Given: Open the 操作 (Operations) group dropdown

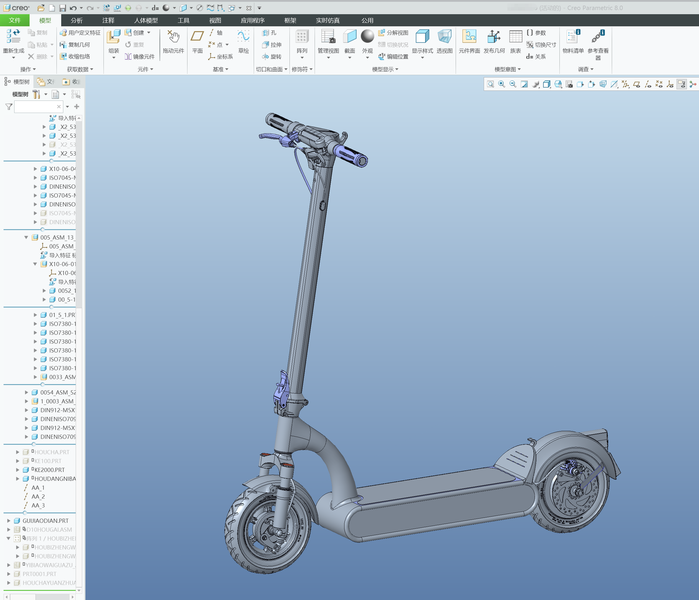Looking at the screenshot, I should [28, 69].
